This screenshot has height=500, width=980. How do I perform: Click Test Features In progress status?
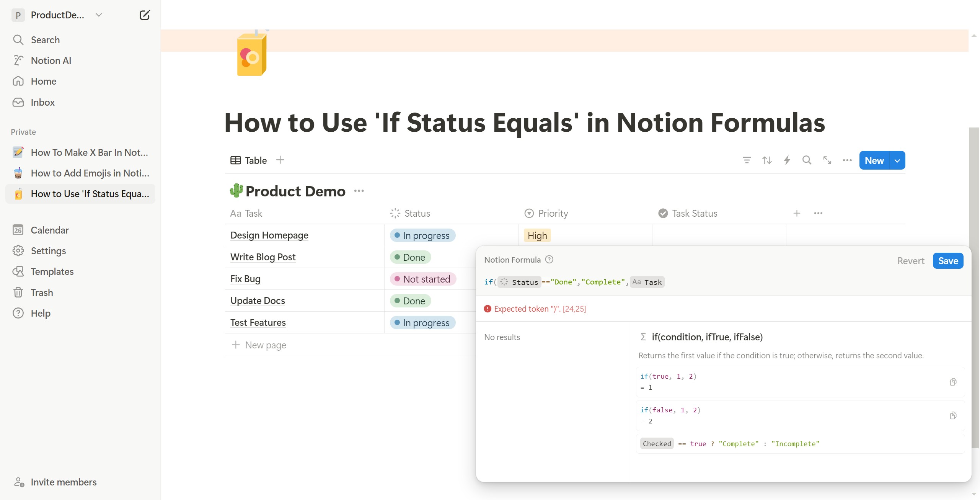[x=422, y=323]
